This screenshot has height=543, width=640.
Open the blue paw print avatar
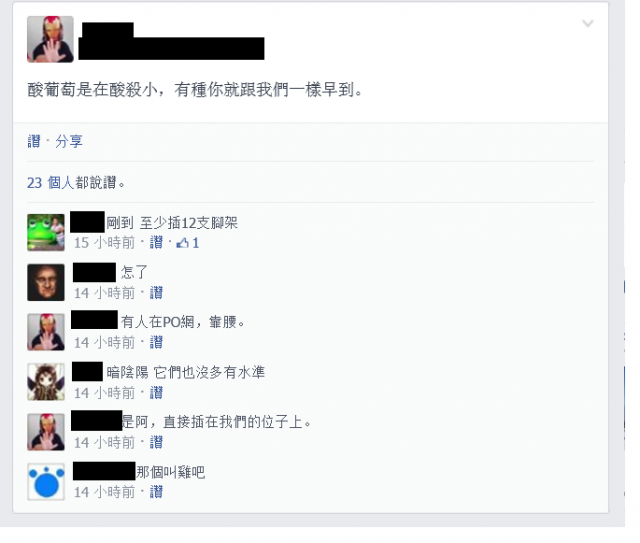46,482
